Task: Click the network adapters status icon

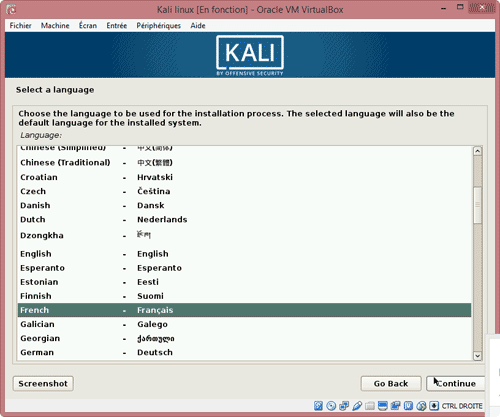Action: (x=344, y=406)
